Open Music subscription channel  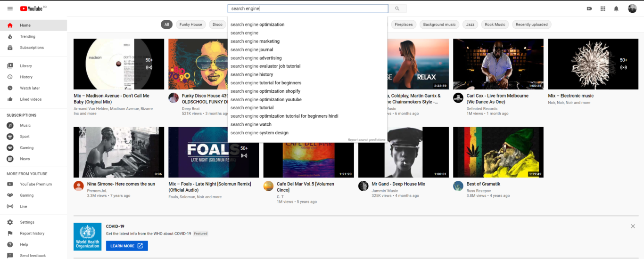(x=33, y=125)
